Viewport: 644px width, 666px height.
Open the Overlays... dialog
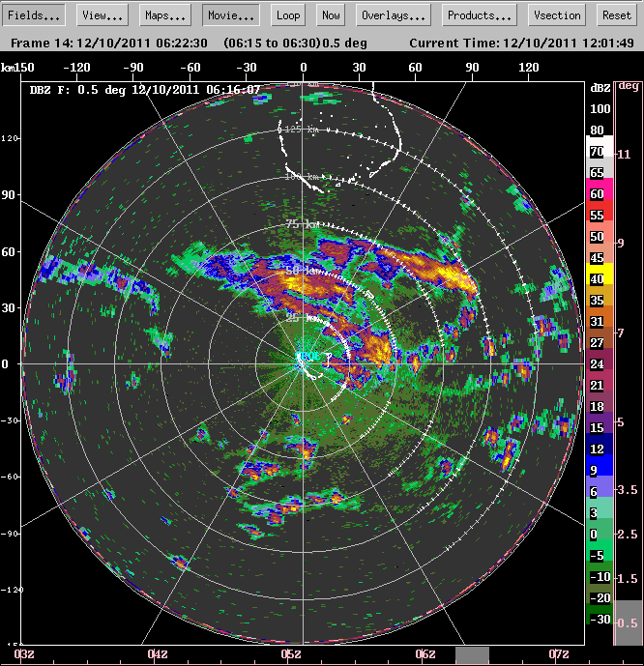394,15
